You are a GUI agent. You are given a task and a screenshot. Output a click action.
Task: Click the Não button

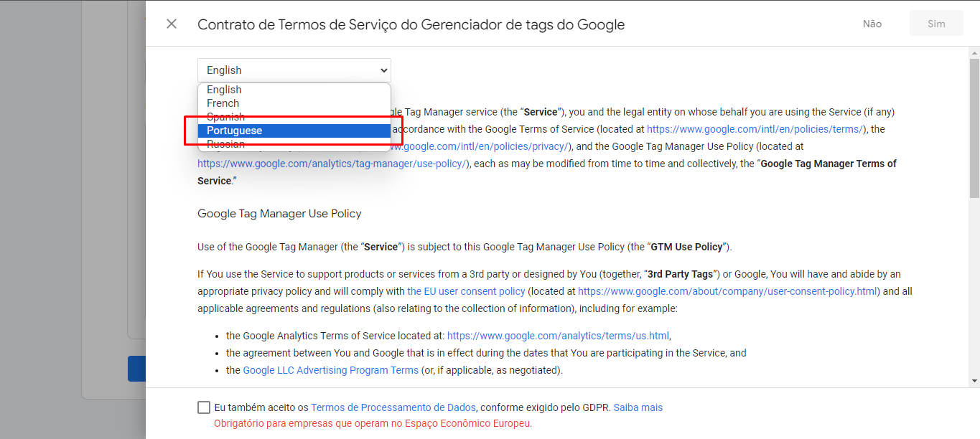872,24
